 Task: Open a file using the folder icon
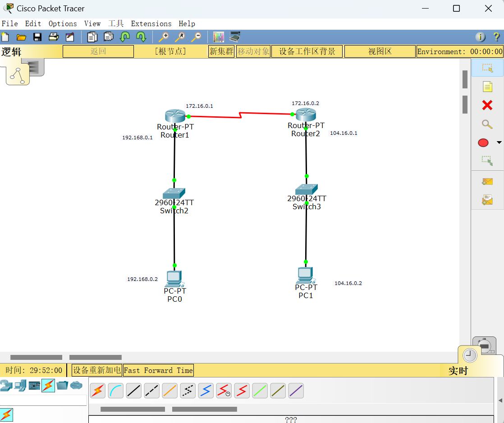(21, 37)
